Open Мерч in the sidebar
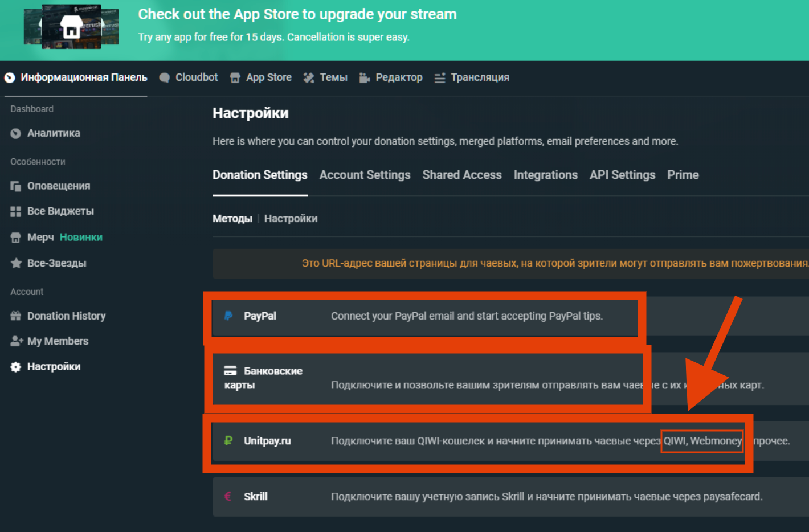Screen dimensions: 809x532 pyautogui.click(x=40, y=238)
